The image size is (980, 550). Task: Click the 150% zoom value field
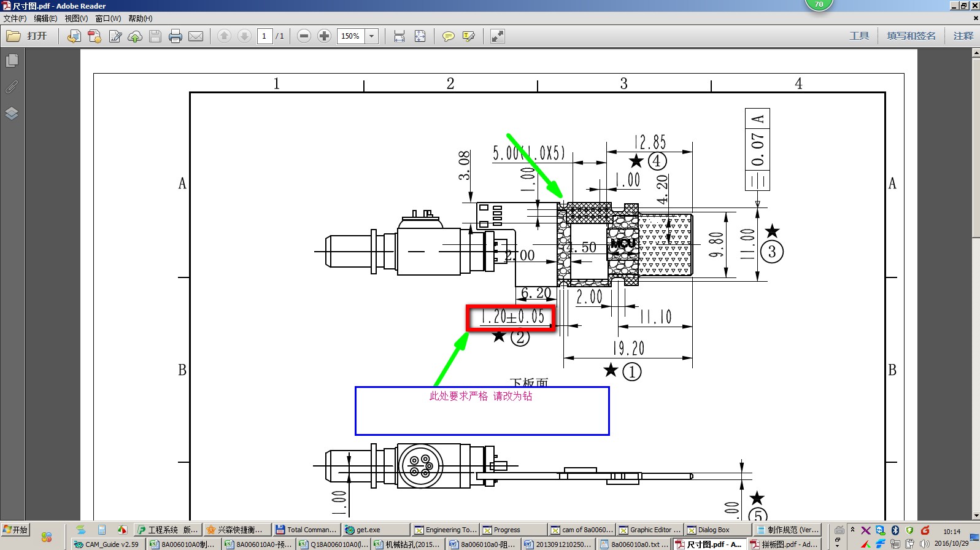click(351, 36)
